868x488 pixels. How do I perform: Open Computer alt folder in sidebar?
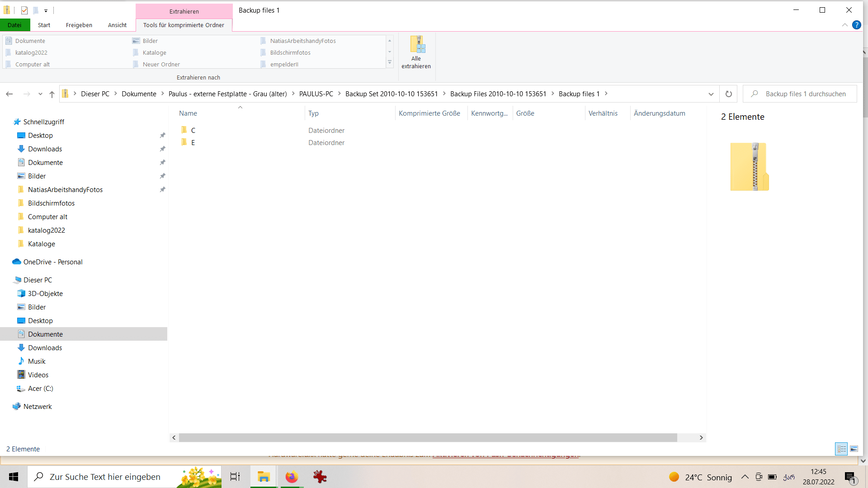[x=47, y=217]
